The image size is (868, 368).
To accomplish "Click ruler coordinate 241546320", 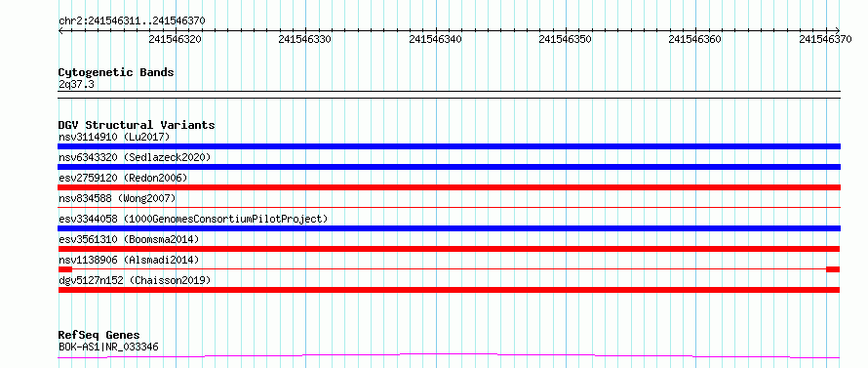I will coord(176,39).
